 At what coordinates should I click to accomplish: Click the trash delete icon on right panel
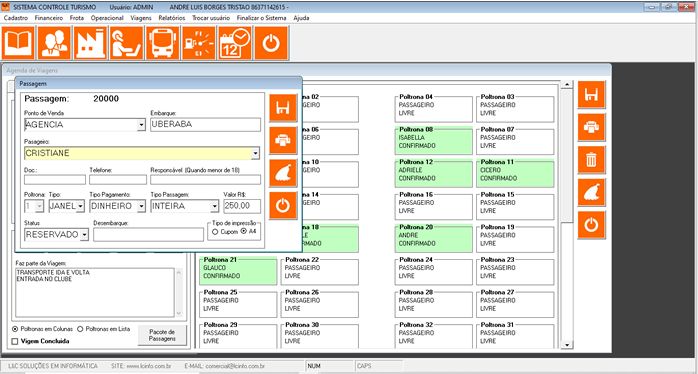pyautogui.click(x=592, y=159)
